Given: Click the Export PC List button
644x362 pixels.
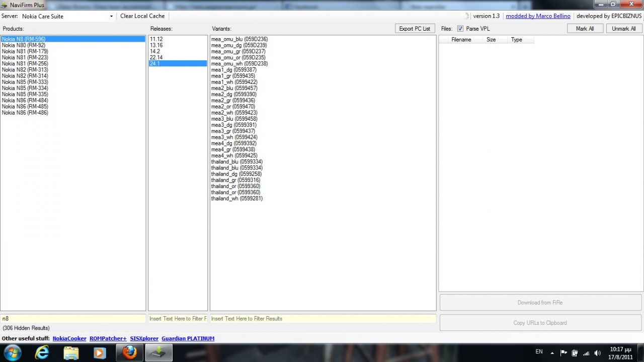Looking at the screenshot, I should (415, 29).
